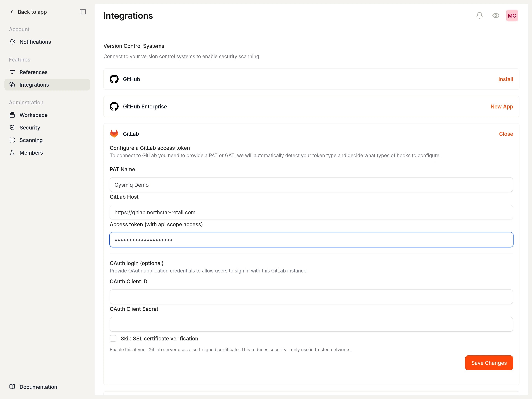Viewport: 532px width, 399px height.
Task: Click the GitHub card title
Action: tap(131, 79)
